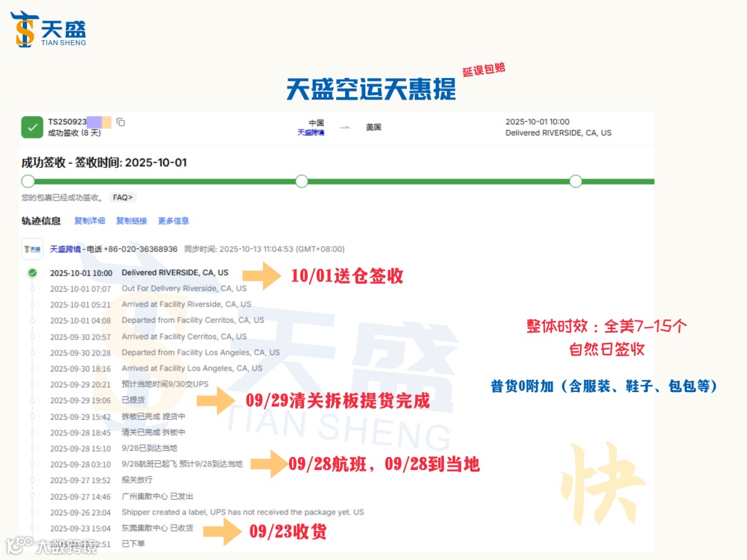Image resolution: width=747 pixels, height=560 pixels.
Task: Click the 天盛跨境 carrier link under 中国
Action: click(311, 133)
